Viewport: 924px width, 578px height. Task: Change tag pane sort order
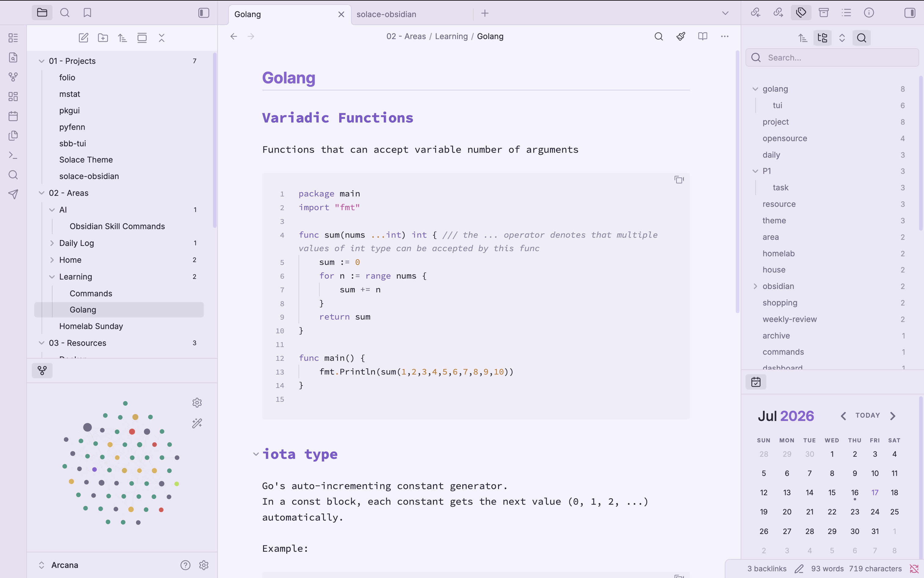click(x=803, y=38)
